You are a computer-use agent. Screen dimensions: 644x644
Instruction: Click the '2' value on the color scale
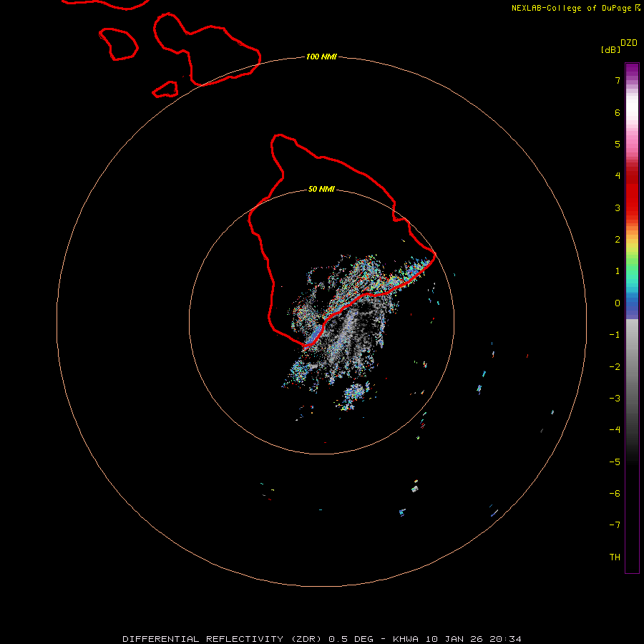pos(618,240)
